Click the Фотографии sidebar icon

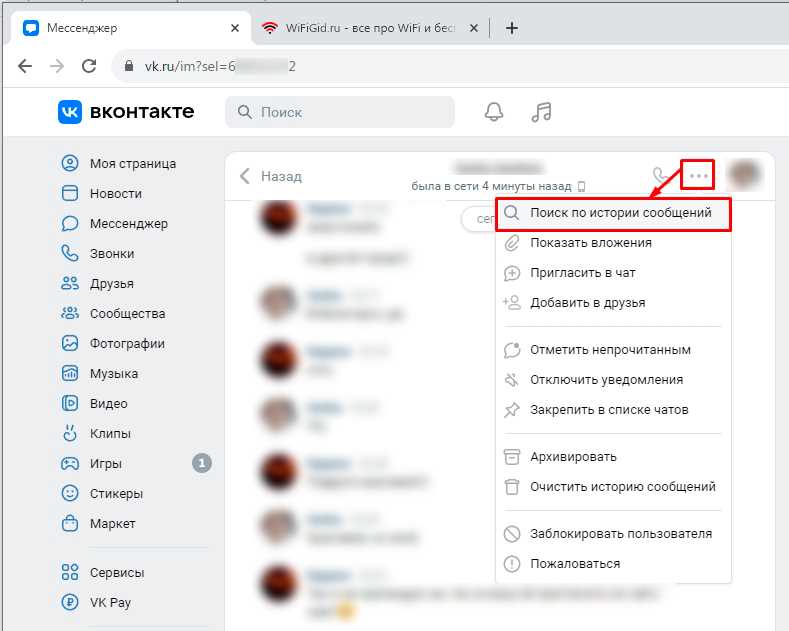pyautogui.click(x=70, y=343)
